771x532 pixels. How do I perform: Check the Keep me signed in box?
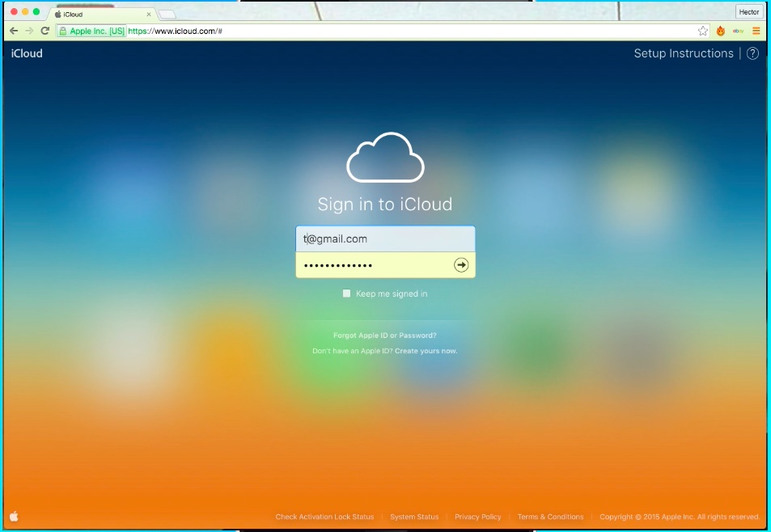tap(346, 293)
